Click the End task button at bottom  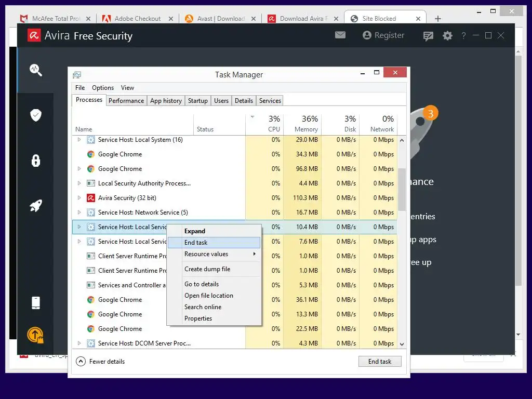coord(380,362)
